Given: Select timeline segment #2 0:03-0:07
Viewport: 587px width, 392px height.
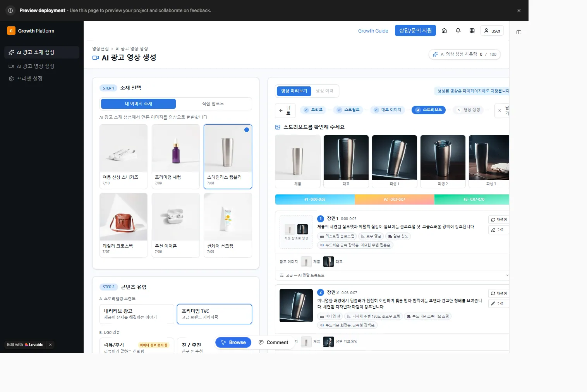Looking at the screenshot, I should 395,199.
